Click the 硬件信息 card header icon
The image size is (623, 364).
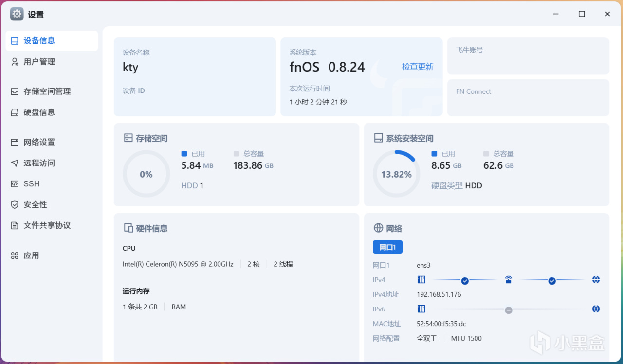pyautogui.click(x=128, y=228)
